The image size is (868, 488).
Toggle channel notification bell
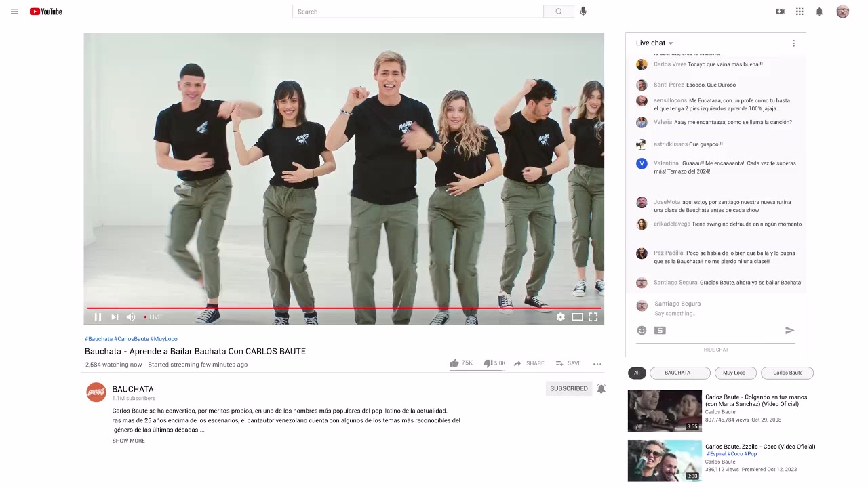tap(601, 388)
